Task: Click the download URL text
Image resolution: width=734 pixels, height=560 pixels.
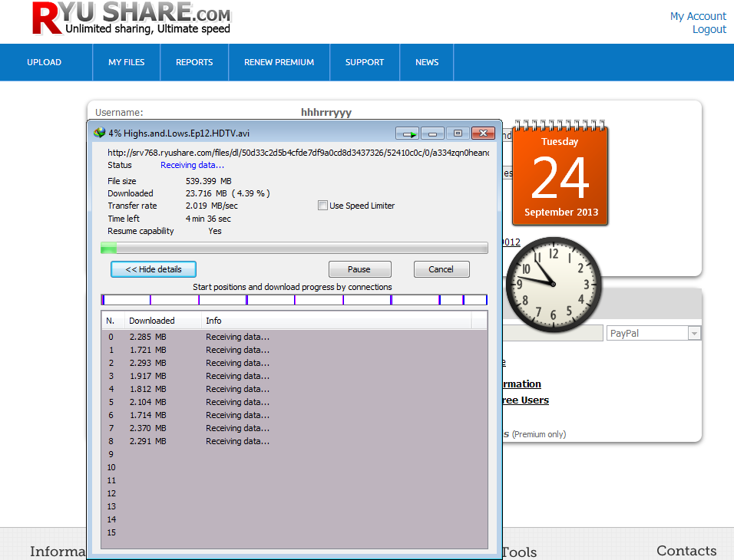Action: tap(298, 153)
